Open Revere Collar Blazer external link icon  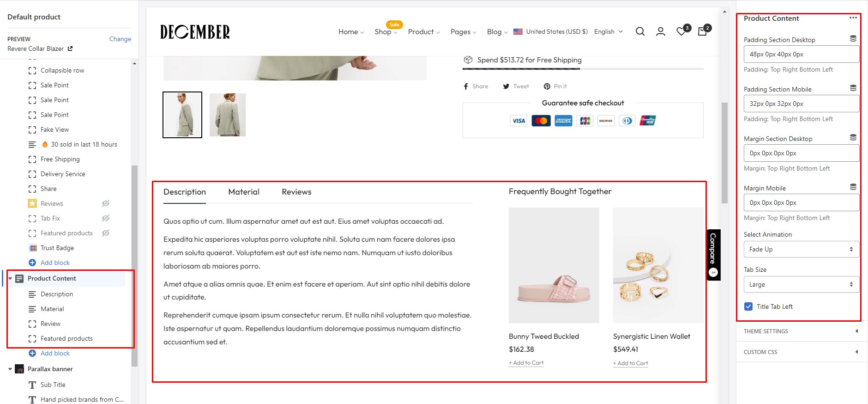click(x=70, y=49)
